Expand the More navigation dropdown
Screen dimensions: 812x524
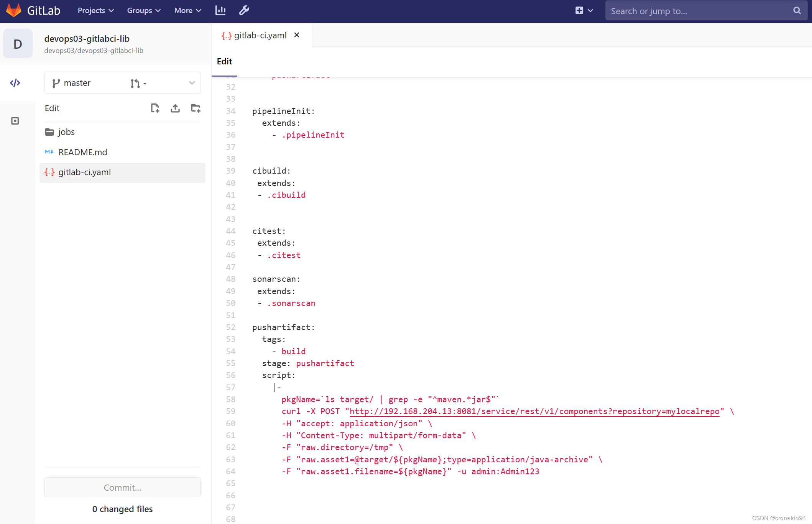187,10
